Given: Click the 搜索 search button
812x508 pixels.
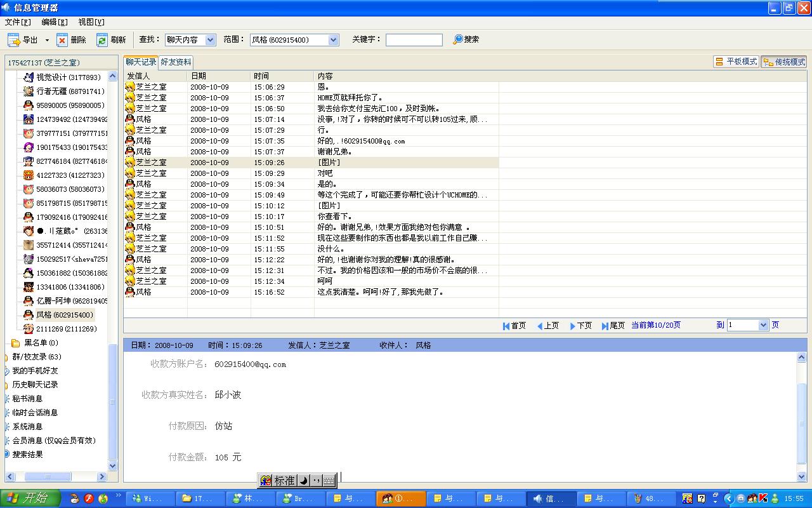Looking at the screenshot, I should coord(466,39).
